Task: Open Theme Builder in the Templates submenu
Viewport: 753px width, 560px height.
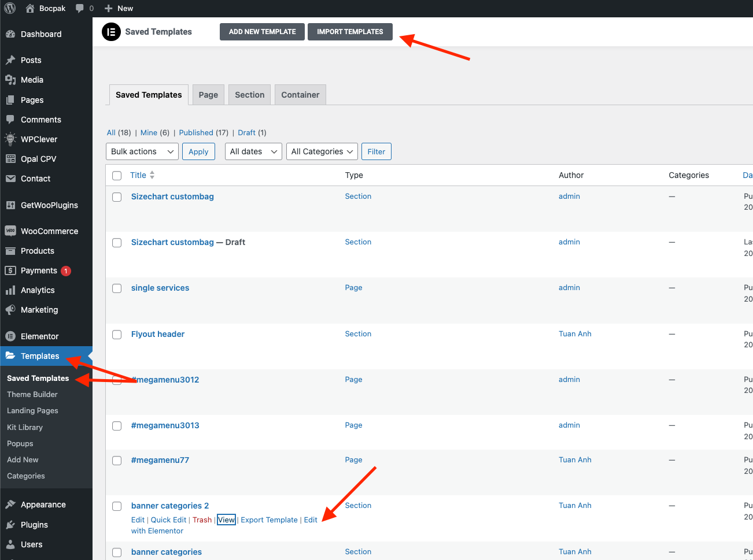Action: click(32, 394)
